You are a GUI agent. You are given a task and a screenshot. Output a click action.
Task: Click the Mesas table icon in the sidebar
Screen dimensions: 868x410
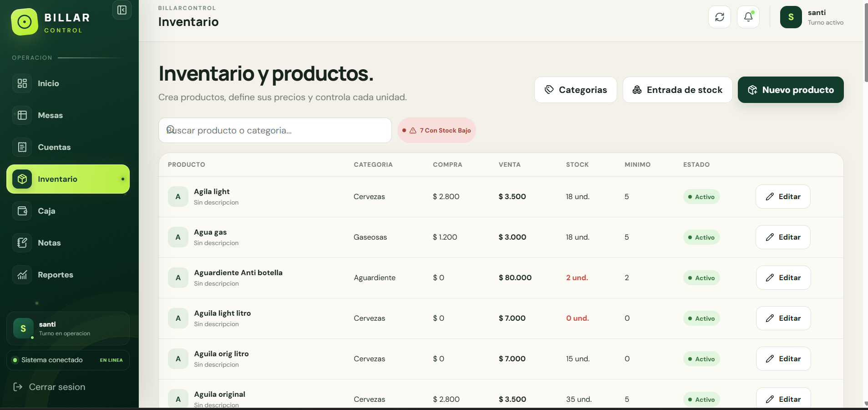click(x=22, y=115)
